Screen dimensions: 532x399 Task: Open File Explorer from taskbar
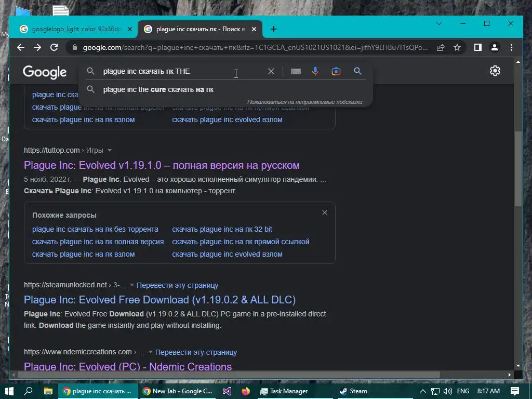pyautogui.click(x=48, y=391)
